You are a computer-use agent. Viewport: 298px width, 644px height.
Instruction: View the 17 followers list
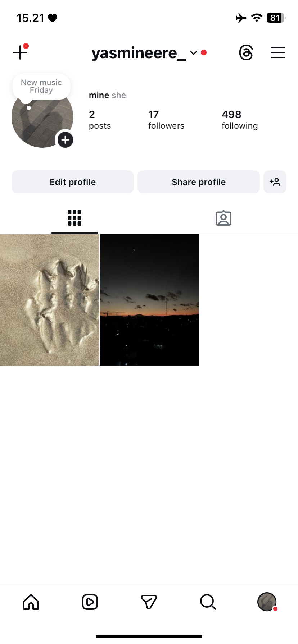(166, 120)
